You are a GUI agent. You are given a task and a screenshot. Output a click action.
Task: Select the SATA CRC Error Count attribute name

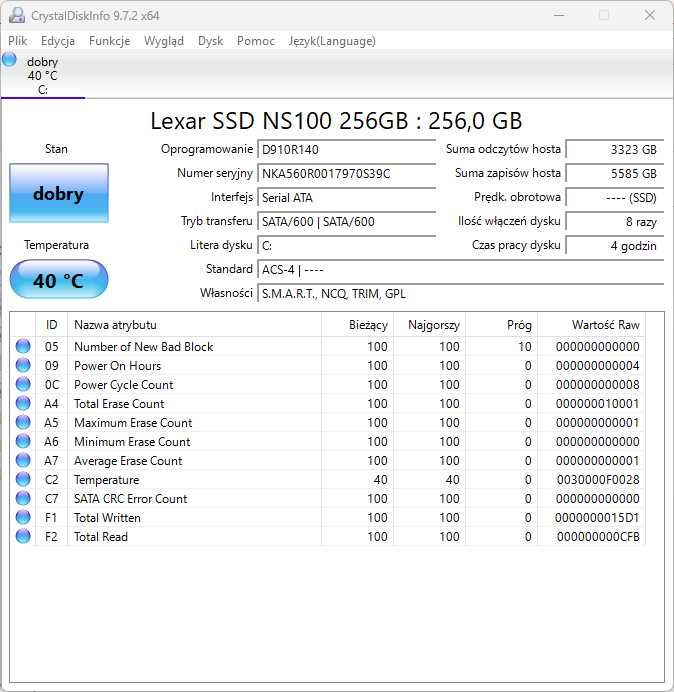tap(131, 498)
